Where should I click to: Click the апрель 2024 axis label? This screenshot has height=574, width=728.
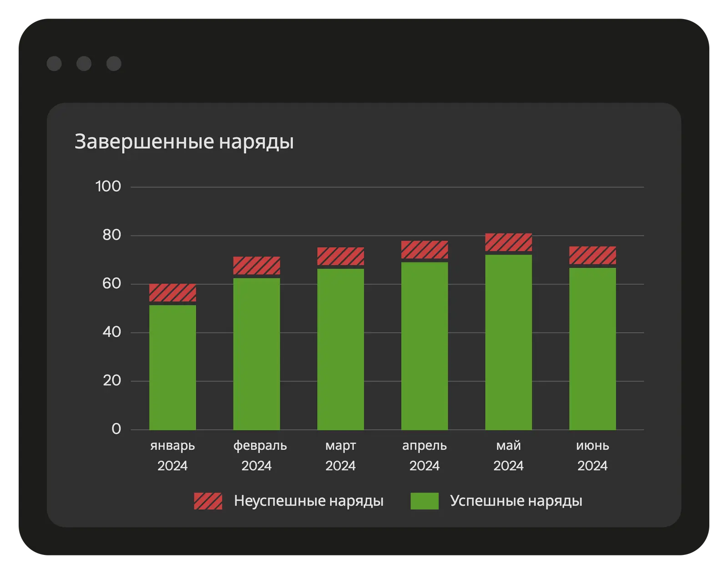pos(425,455)
